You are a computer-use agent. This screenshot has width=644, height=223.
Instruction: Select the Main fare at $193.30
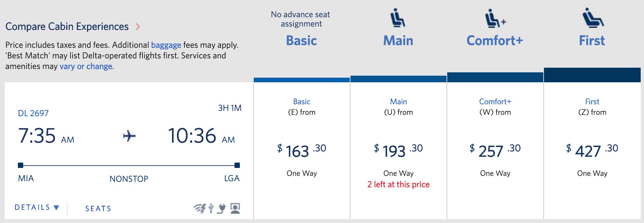(x=399, y=151)
